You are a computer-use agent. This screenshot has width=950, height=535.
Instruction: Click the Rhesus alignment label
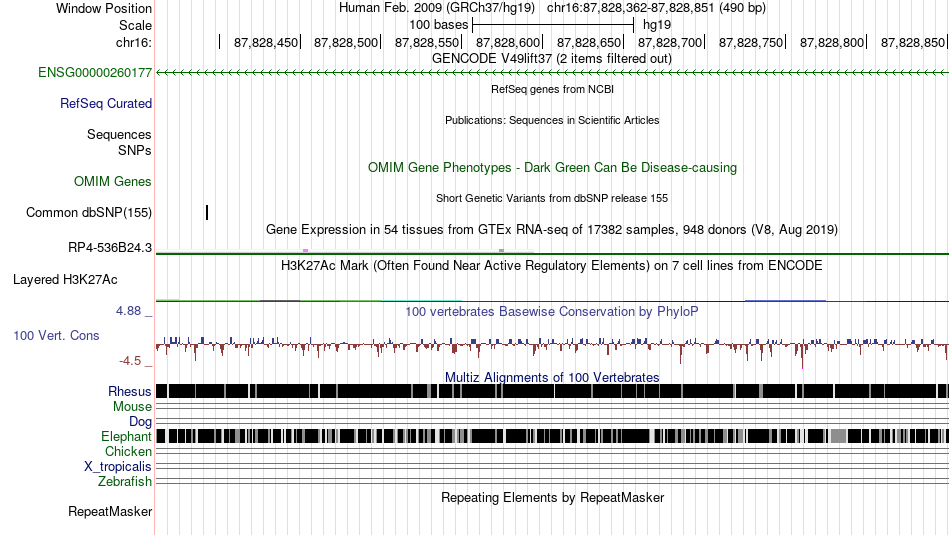[130, 391]
